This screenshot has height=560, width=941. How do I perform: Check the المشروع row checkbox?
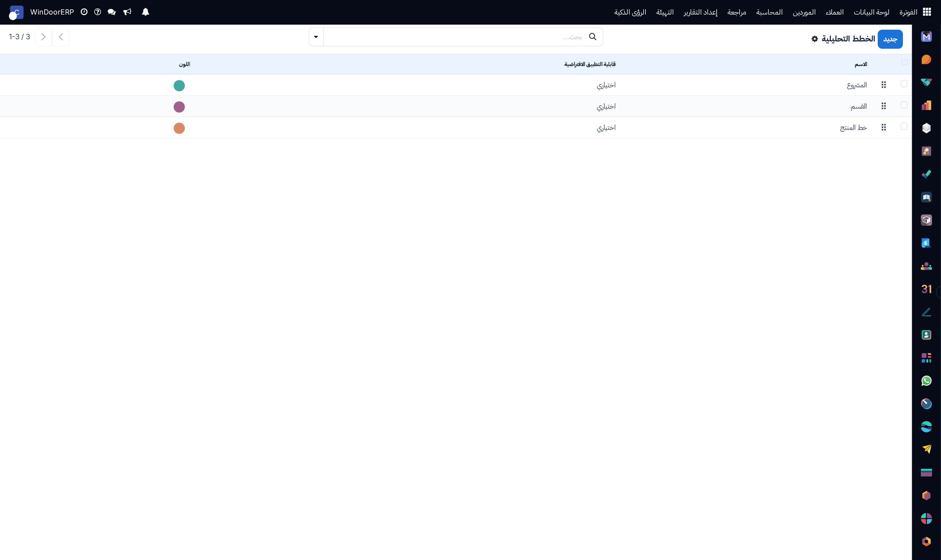pyautogui.click(x=904, y=84)
